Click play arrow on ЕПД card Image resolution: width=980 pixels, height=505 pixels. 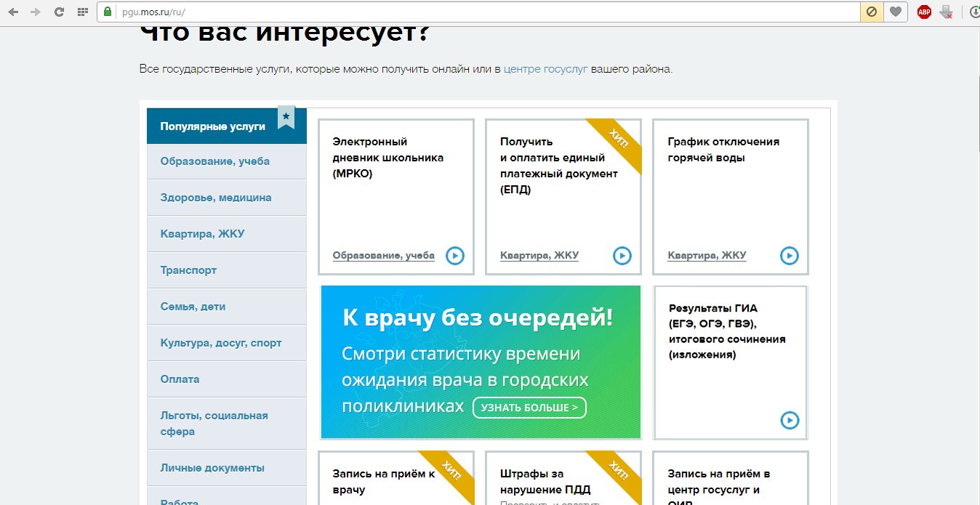(622, 256)
